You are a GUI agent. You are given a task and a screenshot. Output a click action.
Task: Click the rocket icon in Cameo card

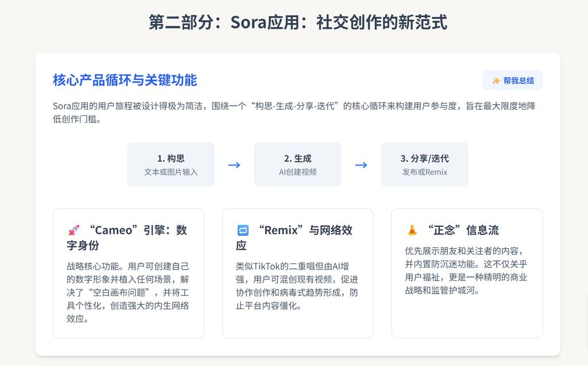tap(73, 230)
